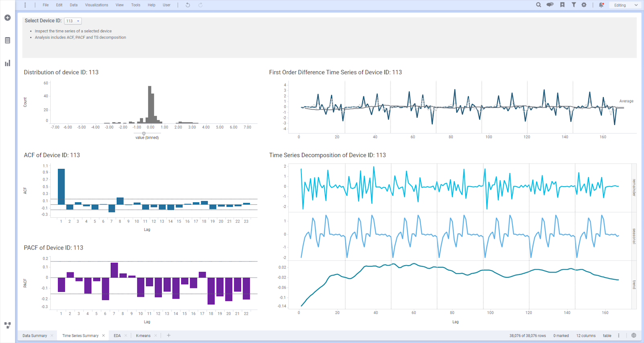The height and width of the screenshot is (343, 644).
Task: Open the Help menu
Action: point(151,5)
